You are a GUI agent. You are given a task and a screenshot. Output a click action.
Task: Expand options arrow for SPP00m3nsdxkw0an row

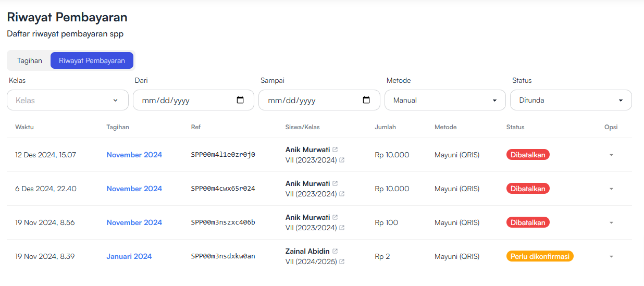coord(611,257)
